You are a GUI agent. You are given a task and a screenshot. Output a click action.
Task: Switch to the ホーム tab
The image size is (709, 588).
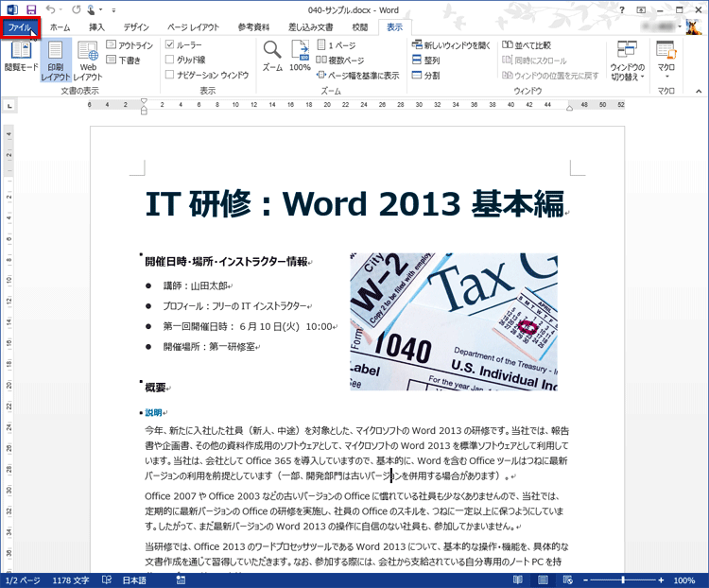pyautogui.click(x=60, y=27)
